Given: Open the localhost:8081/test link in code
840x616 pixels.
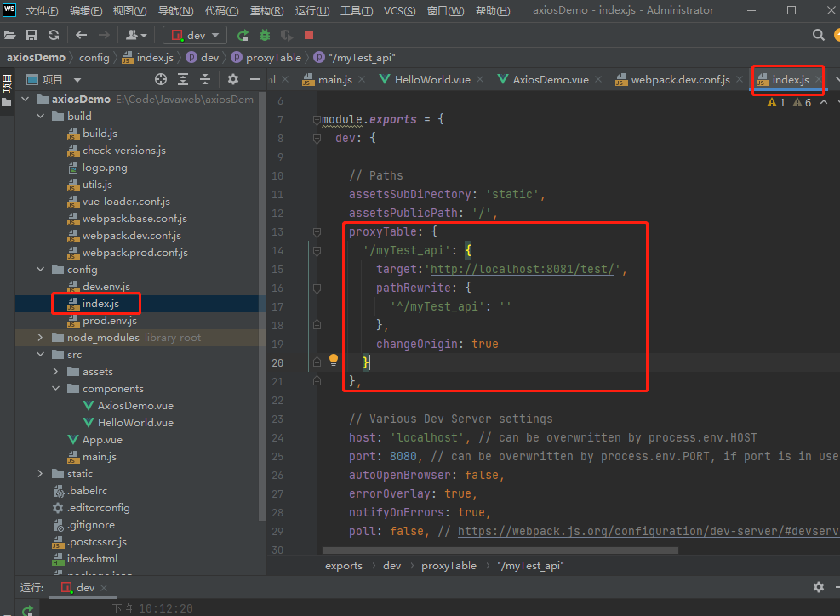Looking at the screenshot, I should point(523,269).
